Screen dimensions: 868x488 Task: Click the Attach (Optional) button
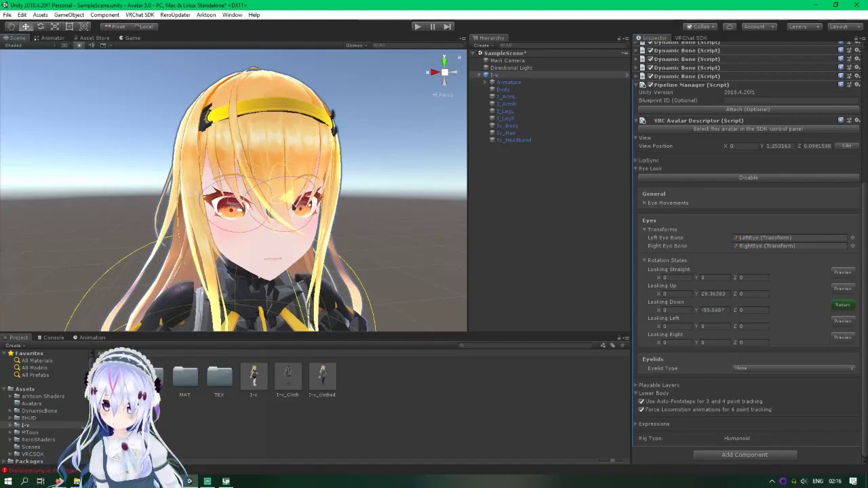747,109
